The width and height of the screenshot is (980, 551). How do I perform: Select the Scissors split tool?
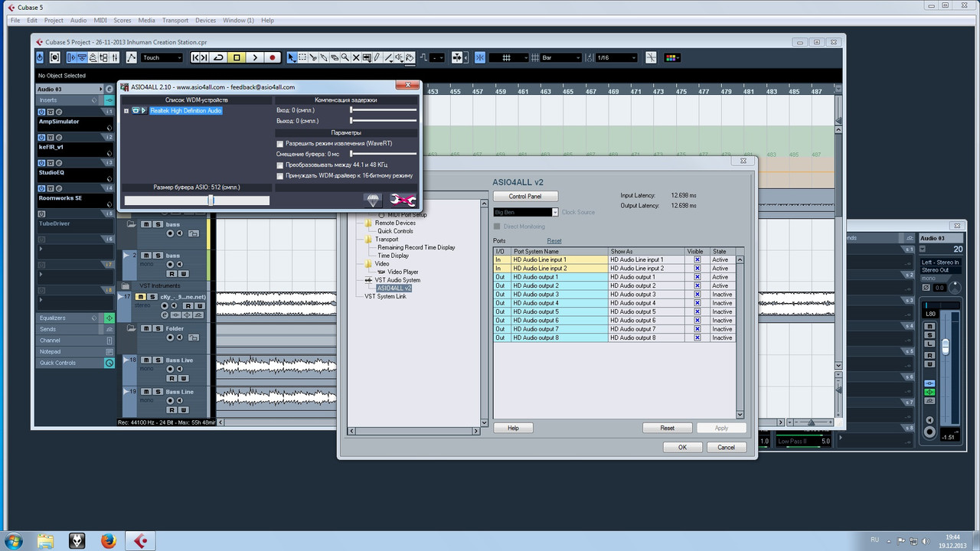pyautogui.click(x=312, y=57)
